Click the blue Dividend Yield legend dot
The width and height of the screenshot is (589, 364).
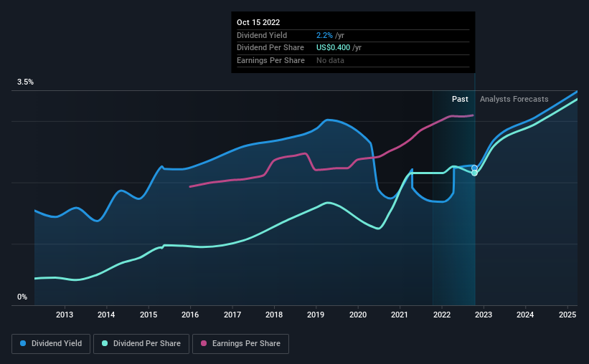pos(23,343)
